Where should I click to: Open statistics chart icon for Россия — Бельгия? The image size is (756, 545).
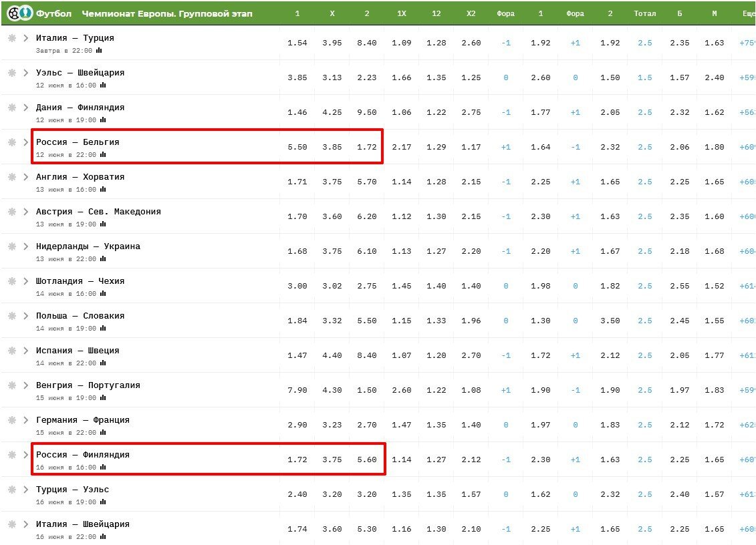tap(103, 155)
